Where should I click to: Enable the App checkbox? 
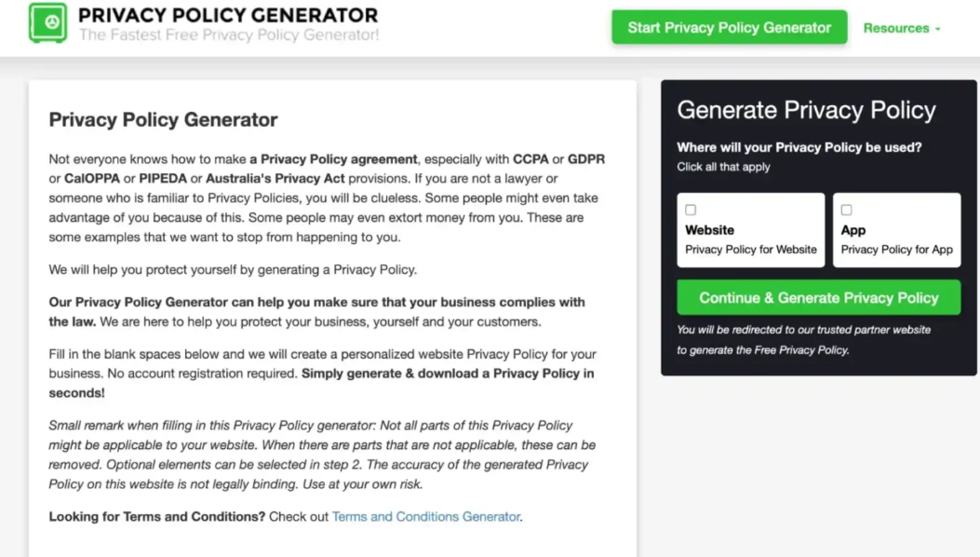[x=846, y=210]
